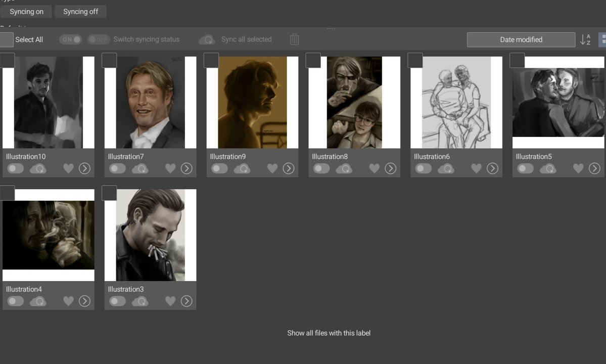Open details arrow for Illustration10
Screen dimensions: 606x364
(x=84, y=168)
